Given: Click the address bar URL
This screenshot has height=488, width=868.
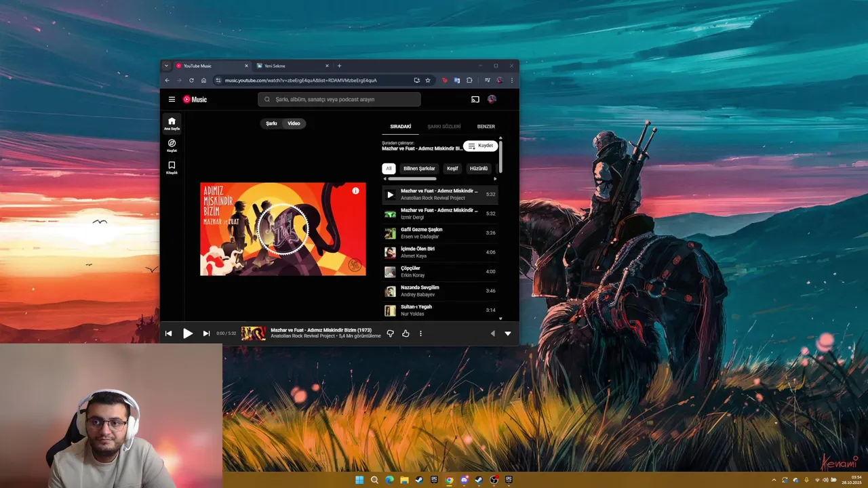Looking at the screenshot, I should coord(301,80).
